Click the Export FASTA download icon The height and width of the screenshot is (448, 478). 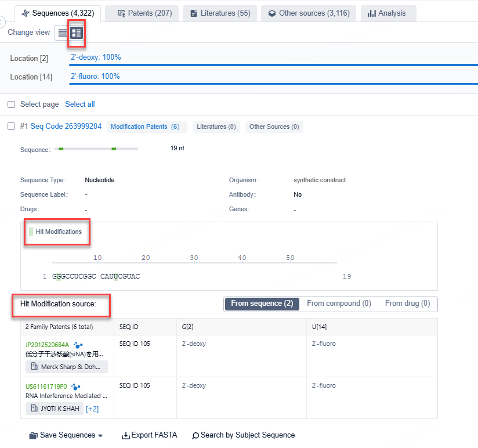pos(125,435)
